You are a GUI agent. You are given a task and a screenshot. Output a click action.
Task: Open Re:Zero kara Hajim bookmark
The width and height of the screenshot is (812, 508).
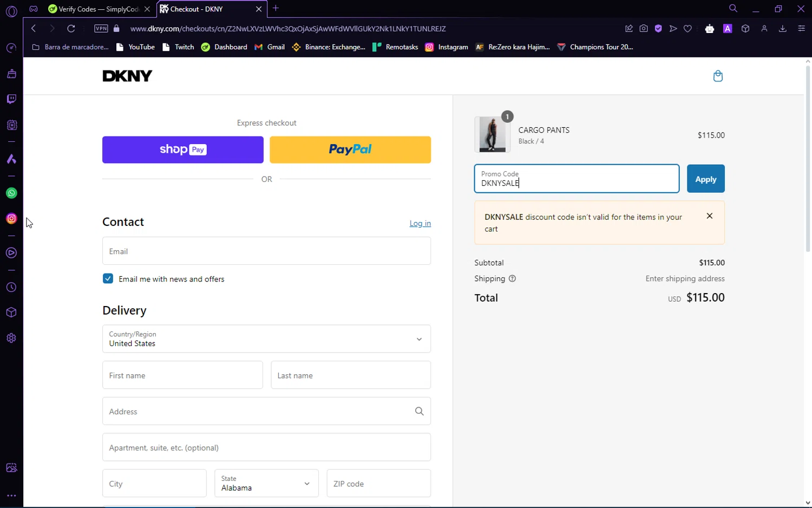tap(513, 47)
